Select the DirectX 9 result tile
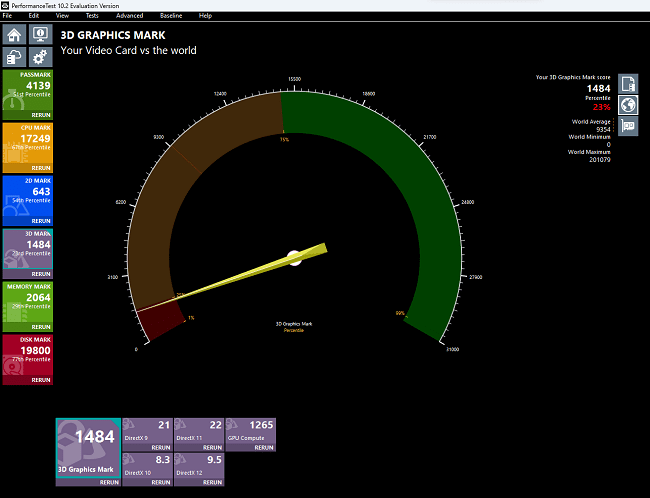This screenshot has width=650, height=498. click(148, 431)
